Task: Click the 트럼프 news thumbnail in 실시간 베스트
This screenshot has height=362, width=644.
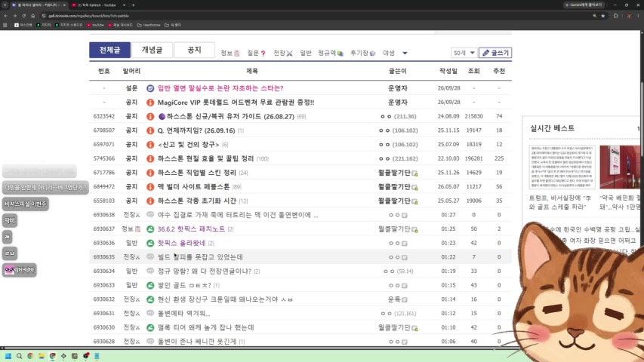Action: pyautogui.click(x=562, y=167)
